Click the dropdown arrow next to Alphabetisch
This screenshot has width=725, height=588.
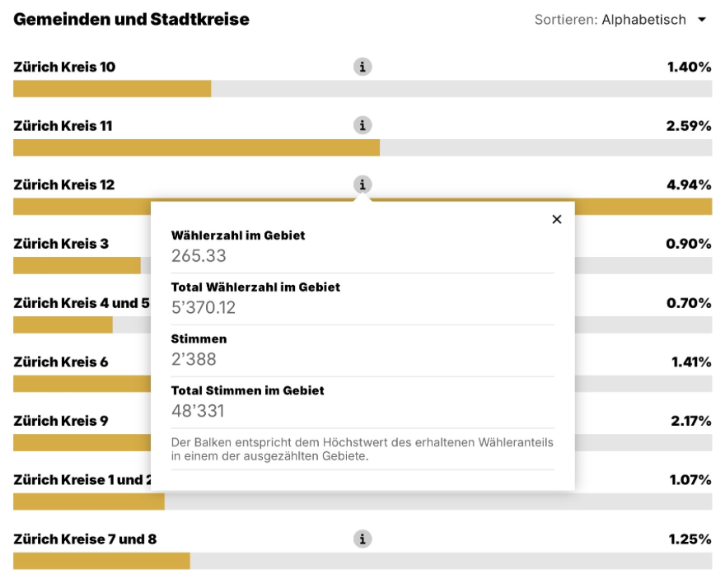click(x=702, y=20)
